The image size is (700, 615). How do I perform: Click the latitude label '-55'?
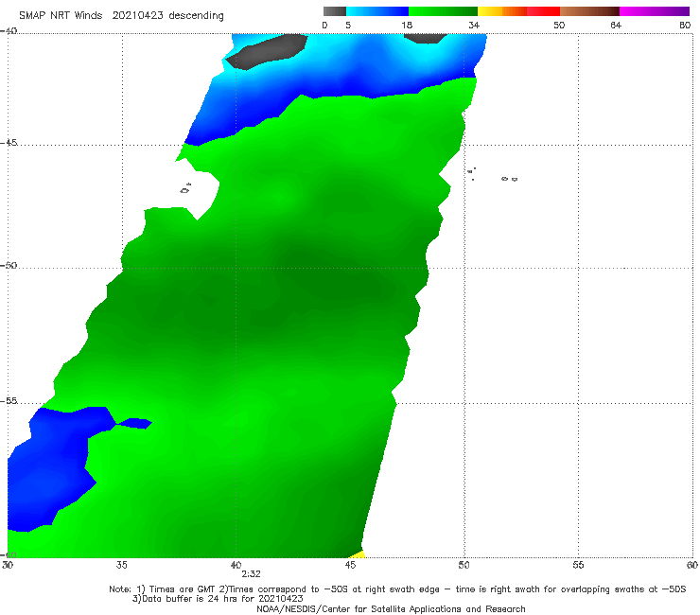pos(9,401)
